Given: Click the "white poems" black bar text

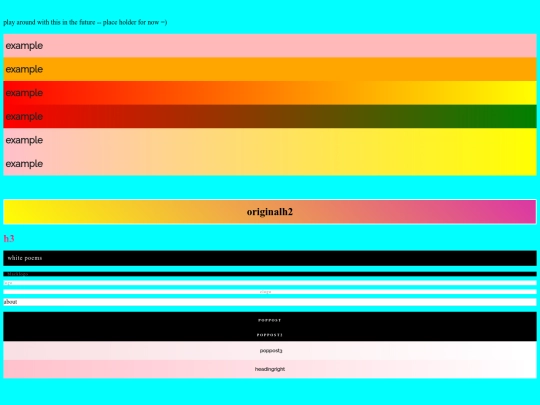Looking at the screenshot, I should (x=25, y=258).
